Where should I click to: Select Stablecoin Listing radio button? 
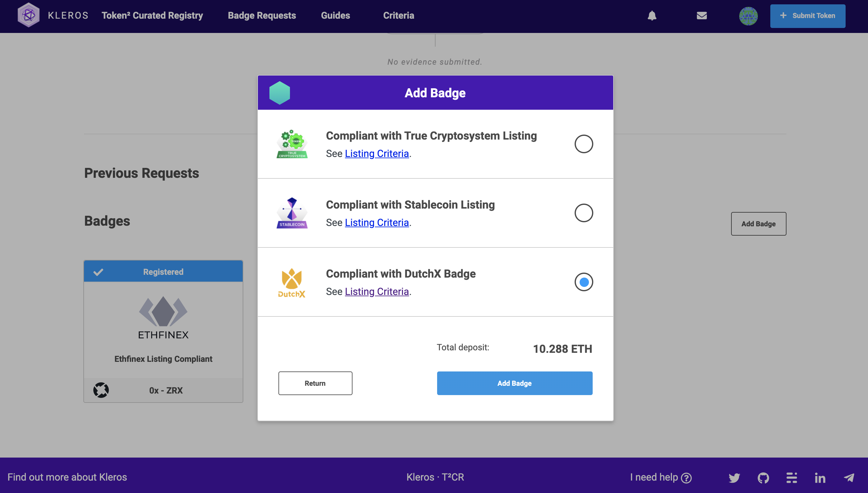(x=583, y=213)
